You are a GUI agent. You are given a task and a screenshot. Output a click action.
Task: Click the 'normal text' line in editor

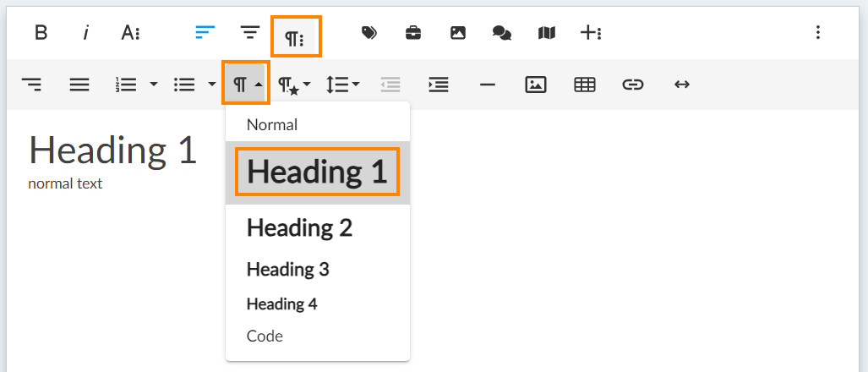point(65,183)
